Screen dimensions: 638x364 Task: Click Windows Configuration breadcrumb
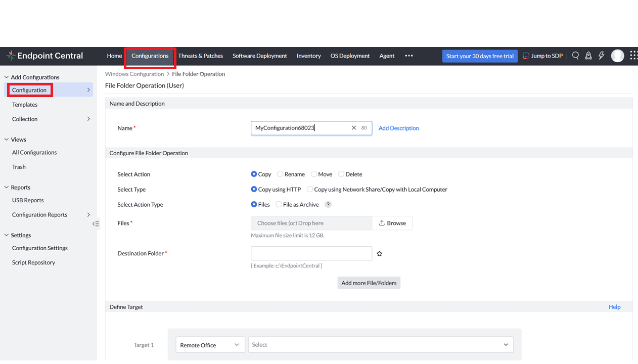click(134, 74)
